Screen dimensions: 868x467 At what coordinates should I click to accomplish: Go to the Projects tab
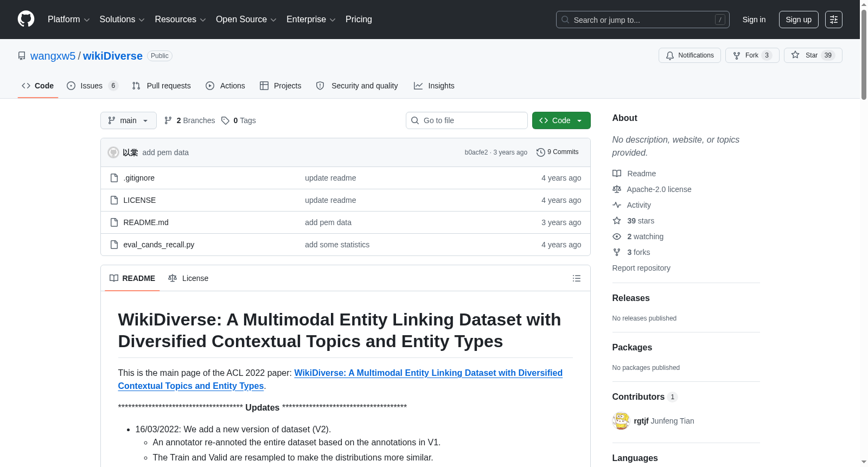point(280,86)
